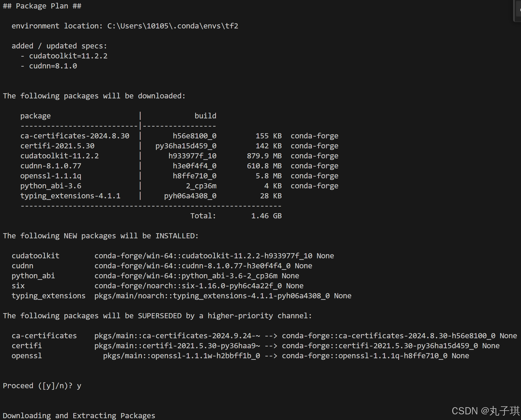Click the Total: 1.46 GB line

click(x=236, y=216)
